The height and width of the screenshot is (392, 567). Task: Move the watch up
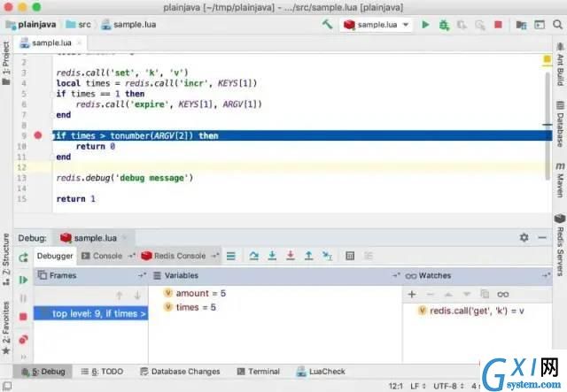click(x=448, y=295)
